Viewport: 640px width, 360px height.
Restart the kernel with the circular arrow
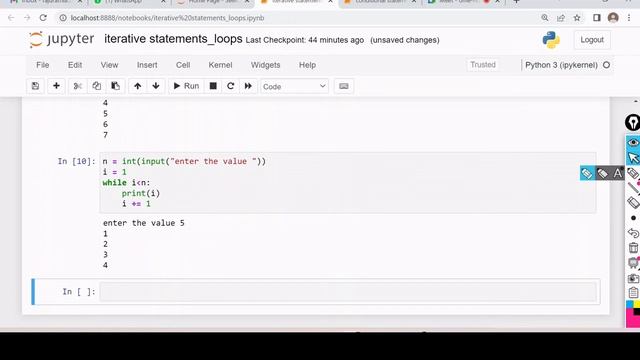(x=231, y=86)
